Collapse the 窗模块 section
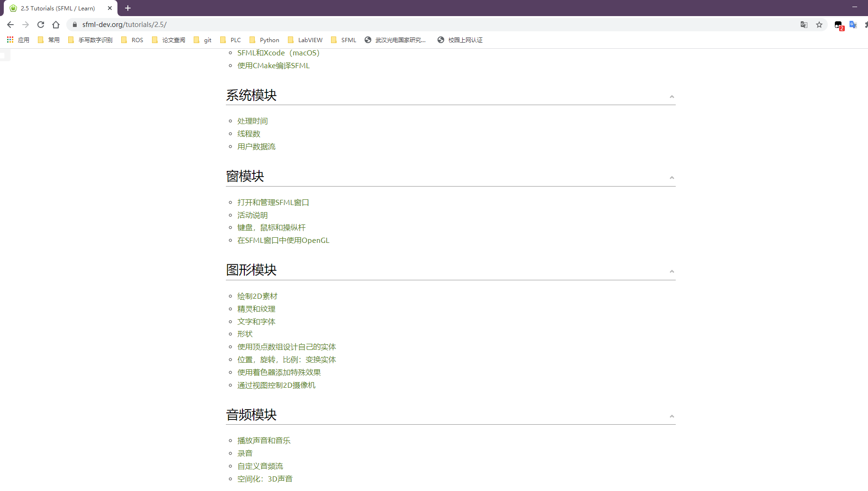The width and height of the screenshot is (868, 491). click(671, 178)
